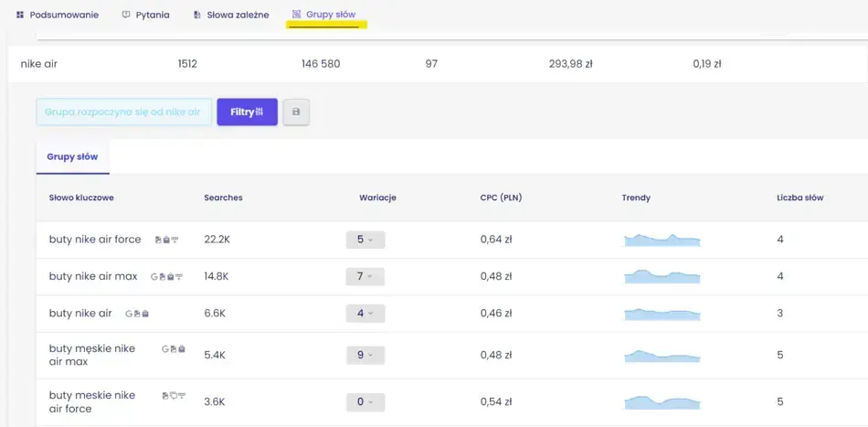Viewport: 868px width, 427px height.
Task: Select the highlighted Grupy słów top tab
Action: pos(324,15)
